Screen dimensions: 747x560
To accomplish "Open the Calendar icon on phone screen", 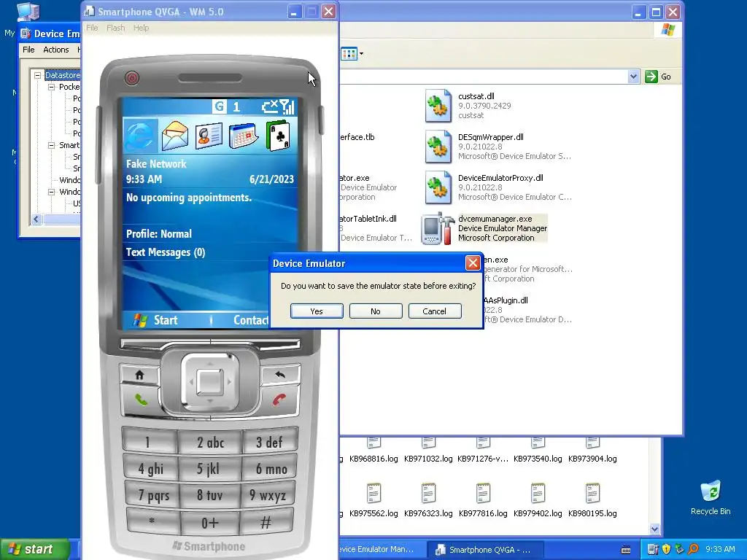I will [x=244, y=136].
